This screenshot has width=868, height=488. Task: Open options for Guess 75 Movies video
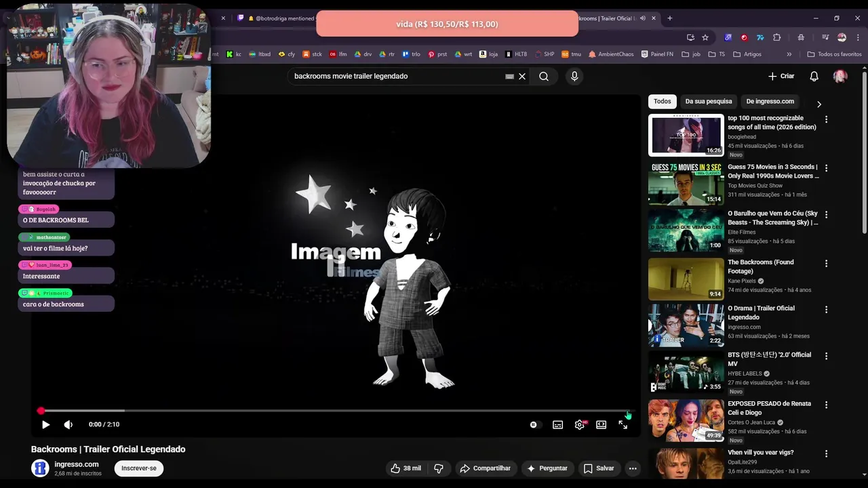[x=826, y=168]
